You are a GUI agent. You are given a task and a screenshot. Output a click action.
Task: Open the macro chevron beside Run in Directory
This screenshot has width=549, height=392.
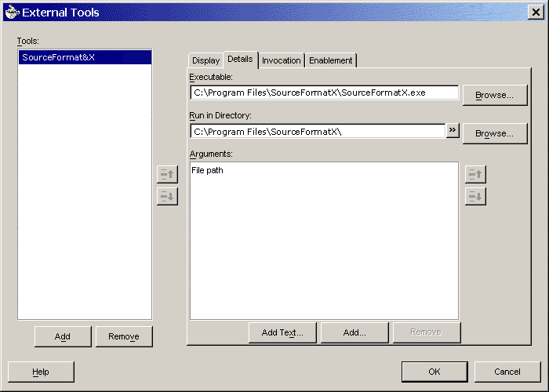click(x=453, y=131)
